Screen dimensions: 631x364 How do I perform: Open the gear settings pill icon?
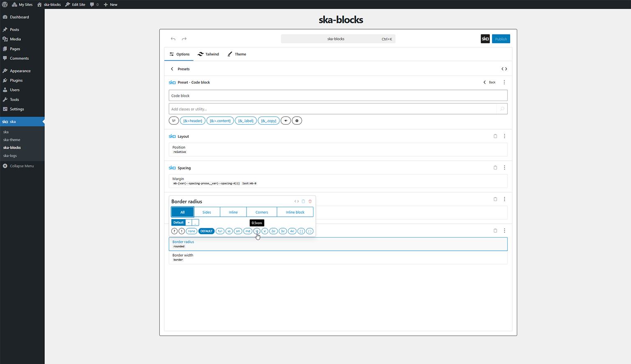297,121
